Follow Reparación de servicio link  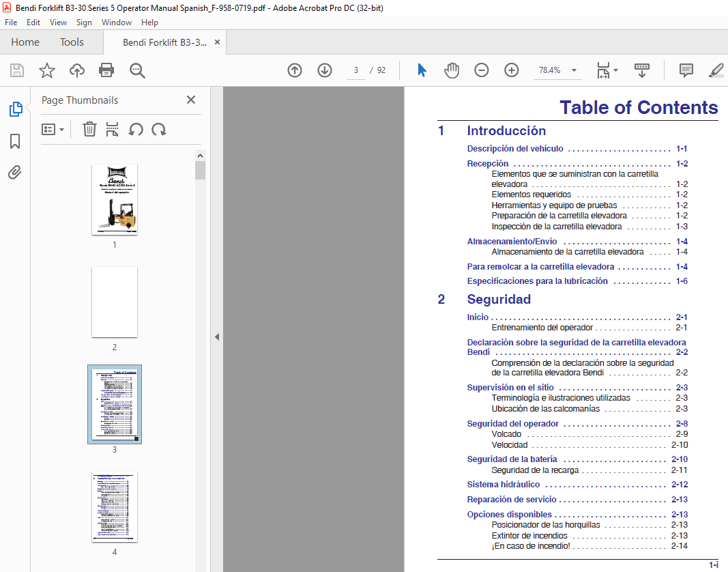[512, 500]
